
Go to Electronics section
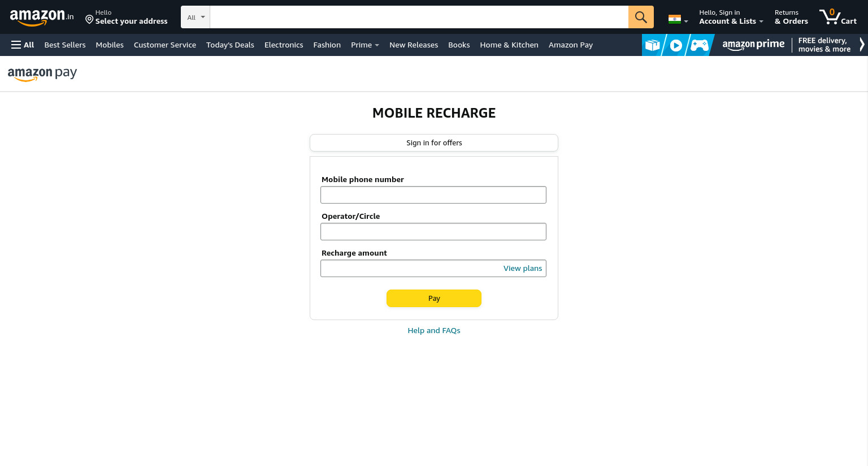(284, 45)
